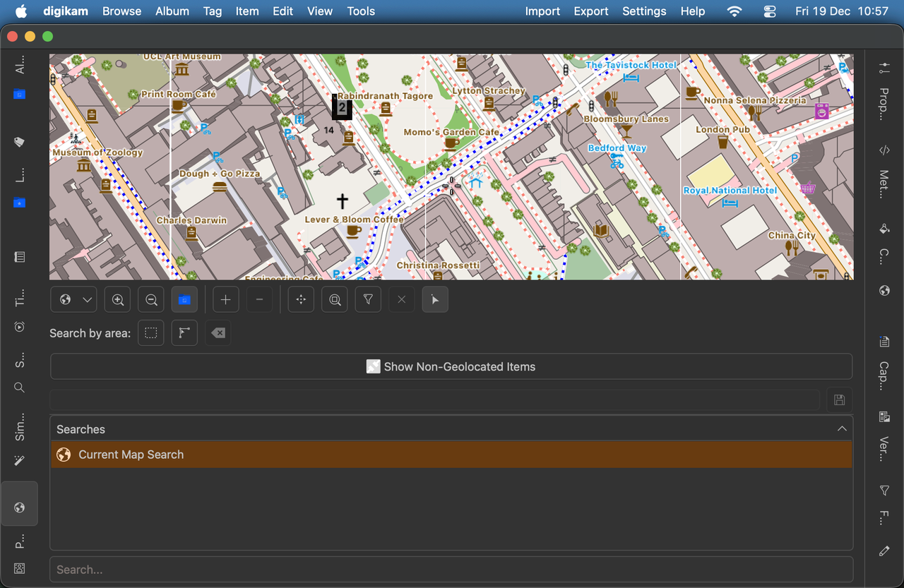
Task: Click the search name input field
Action: pyautogui.click(x=434, y=400)
